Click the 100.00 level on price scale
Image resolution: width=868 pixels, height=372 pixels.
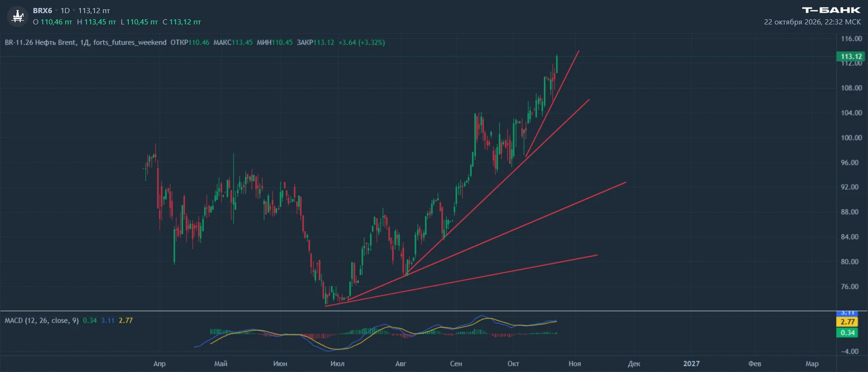pos(852,138)
